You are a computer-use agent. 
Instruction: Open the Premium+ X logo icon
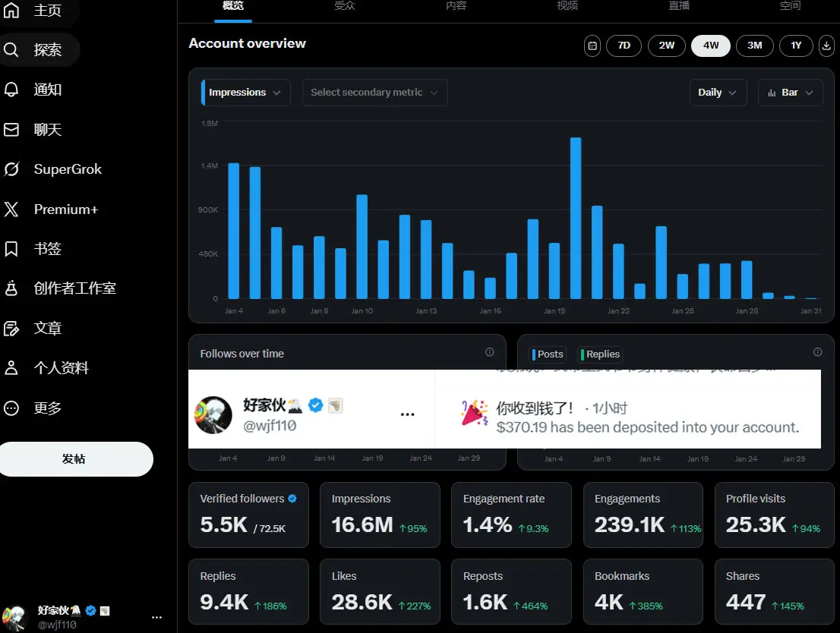pos(11,209)
